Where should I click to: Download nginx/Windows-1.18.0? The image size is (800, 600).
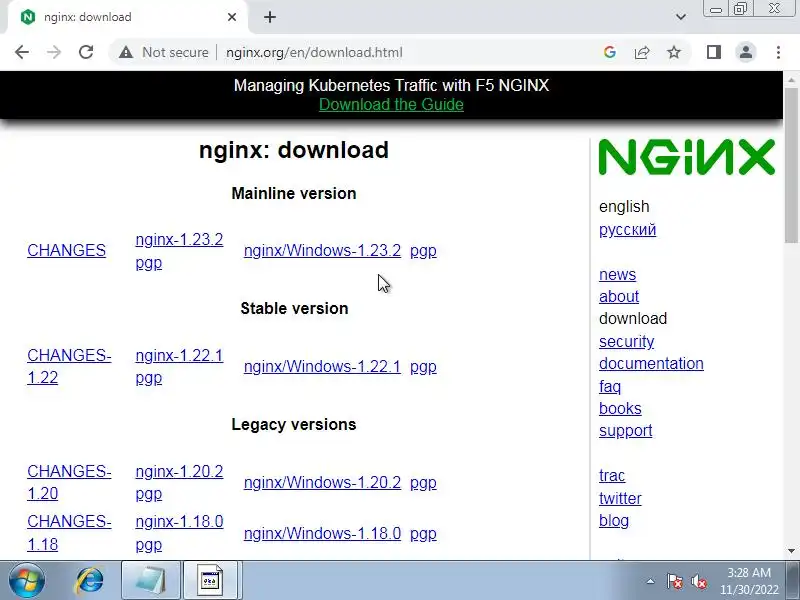[322, 533]
